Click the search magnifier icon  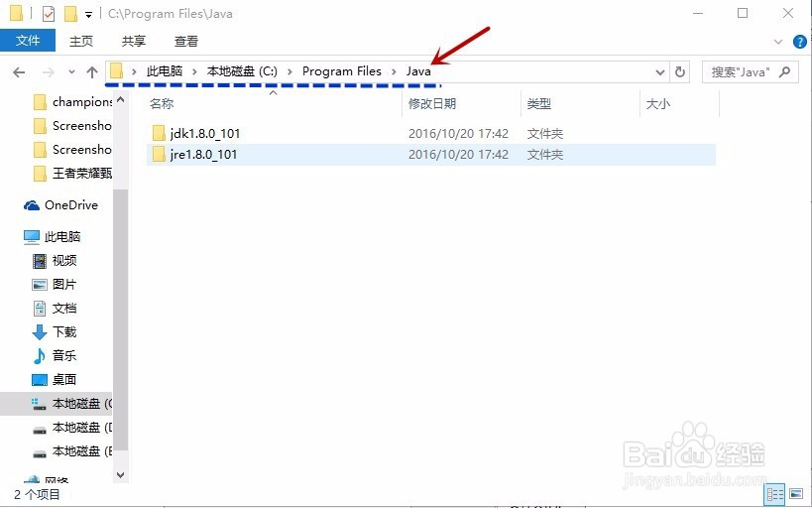(x=785, y=71)
